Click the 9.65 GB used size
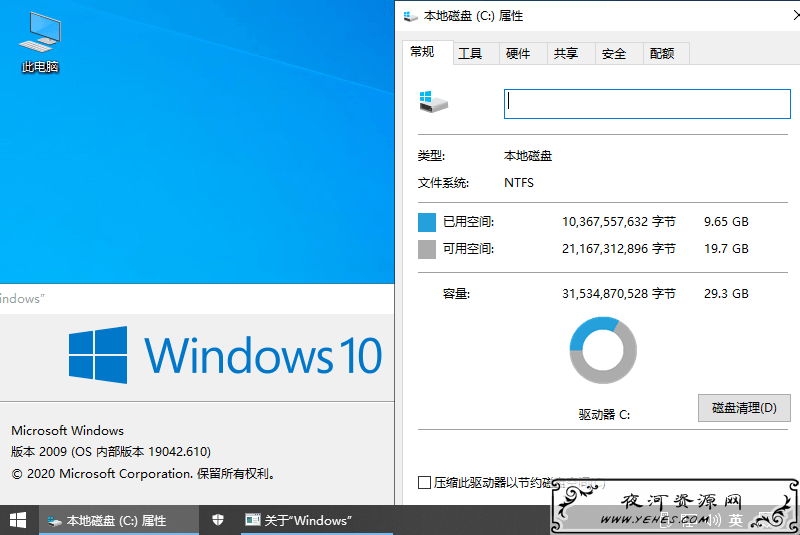The width and height of the screenshot is (800, 535). [726, 222]
